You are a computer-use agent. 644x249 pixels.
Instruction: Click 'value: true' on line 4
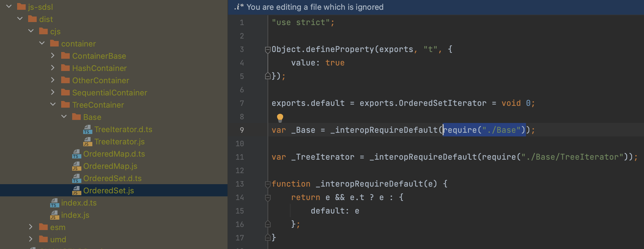pos(318,63)
